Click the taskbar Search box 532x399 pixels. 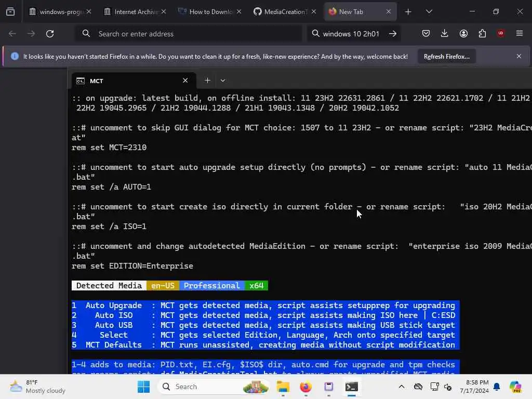coord(214,387)
